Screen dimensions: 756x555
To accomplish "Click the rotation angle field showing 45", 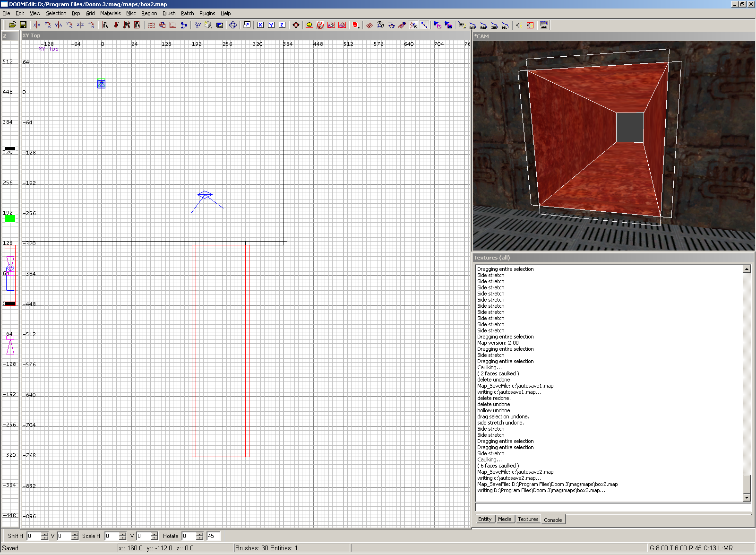I will pos(213,536).
